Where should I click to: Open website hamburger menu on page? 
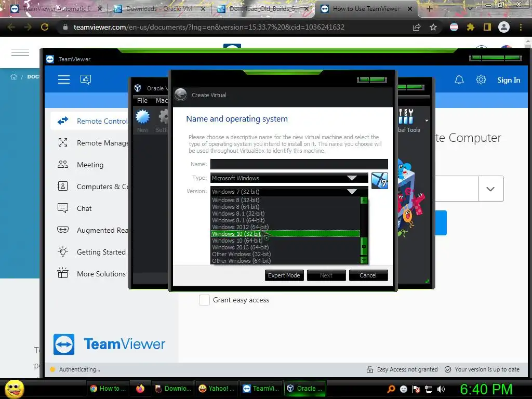point(20,52)
